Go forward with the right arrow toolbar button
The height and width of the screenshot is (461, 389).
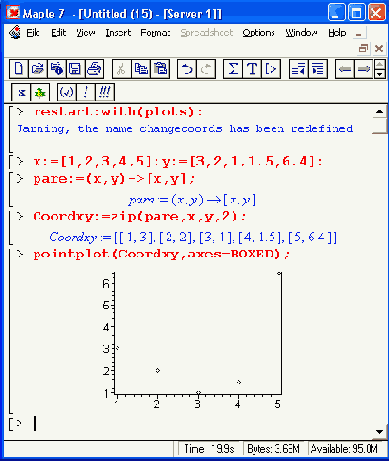coord(364,69)
